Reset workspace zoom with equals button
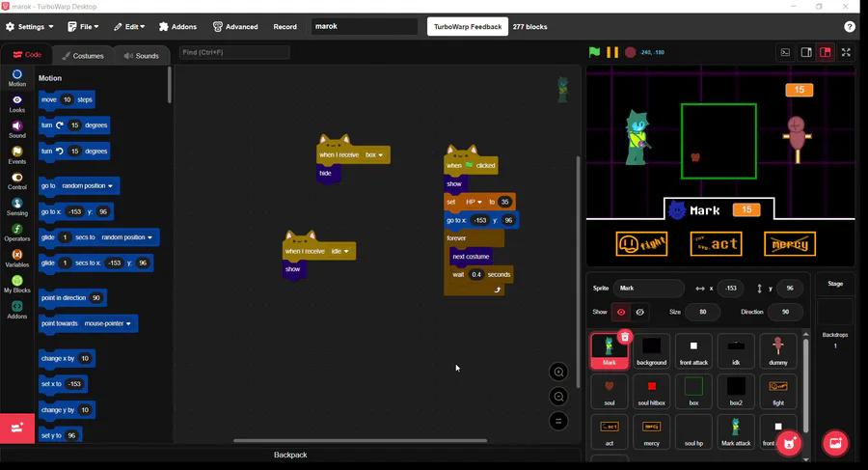 click(558, 421)
